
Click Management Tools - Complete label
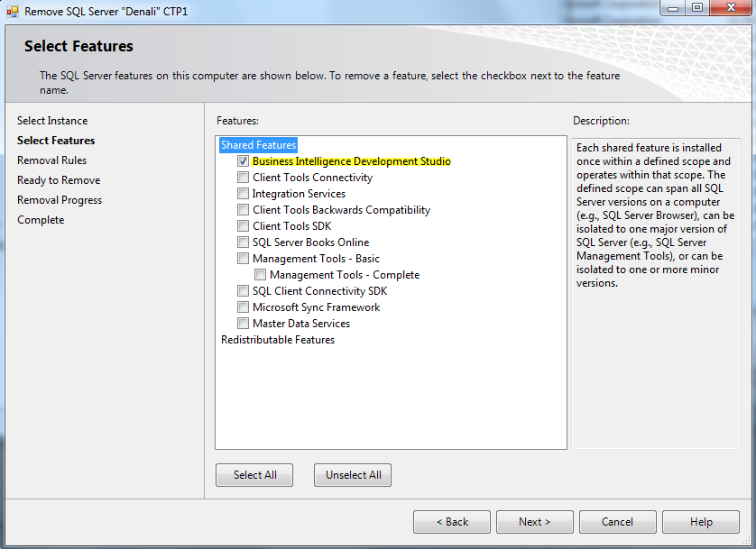345,274
